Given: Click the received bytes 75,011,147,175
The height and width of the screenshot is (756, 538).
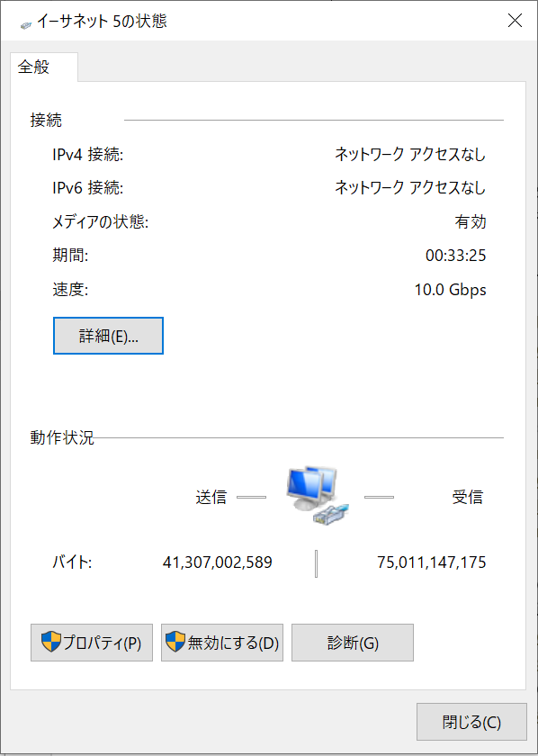Looking at the screenshot, I should 432,562.
